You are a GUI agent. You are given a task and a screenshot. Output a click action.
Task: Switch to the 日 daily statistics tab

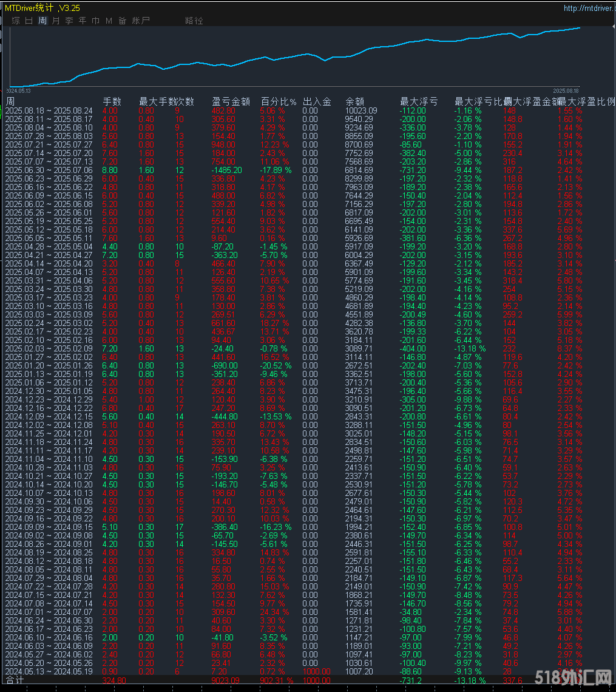28,20
